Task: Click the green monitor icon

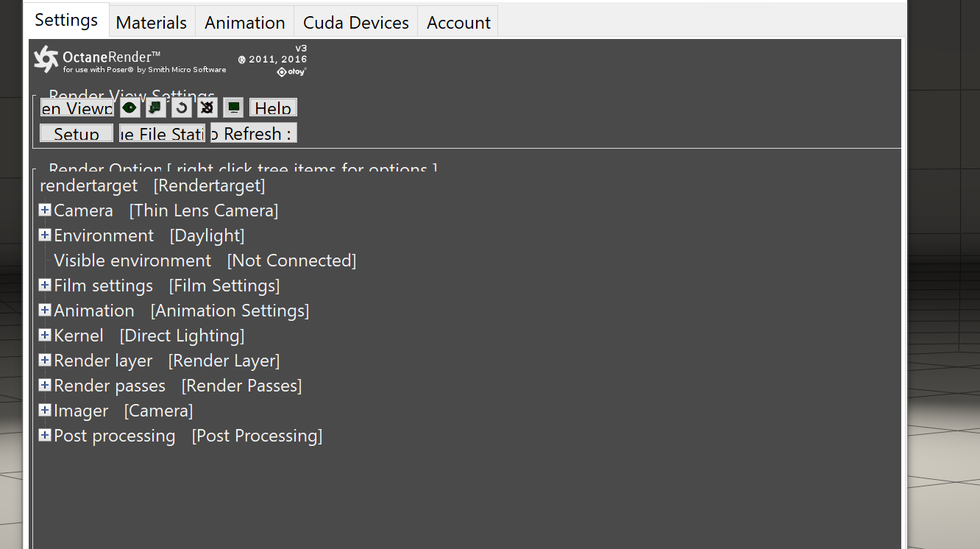Action: point(233,108)
